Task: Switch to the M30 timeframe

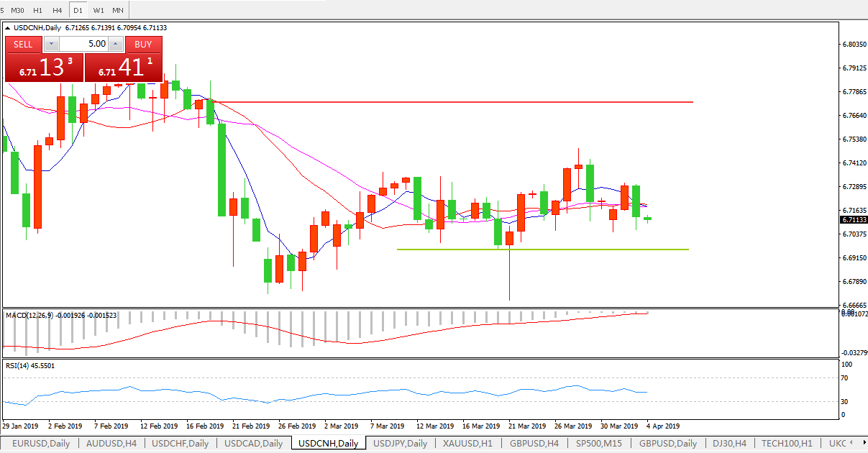Action: coord(19,10)
